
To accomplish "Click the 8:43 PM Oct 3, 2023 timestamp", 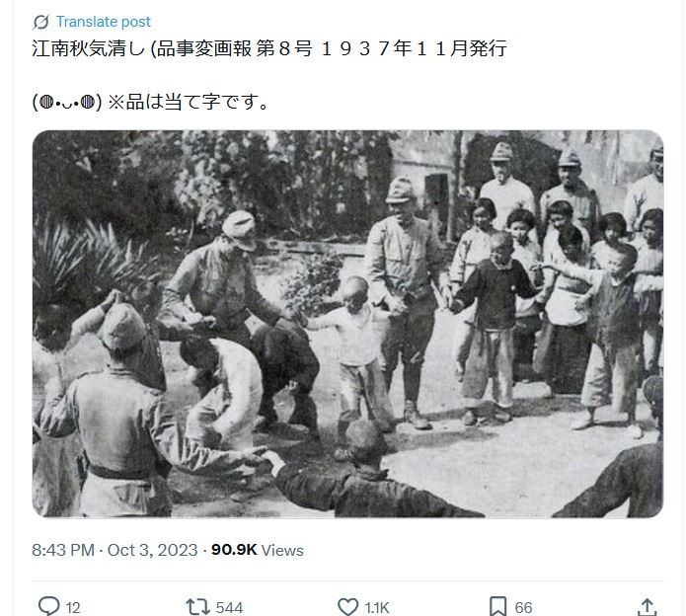I will click(114, 550).
